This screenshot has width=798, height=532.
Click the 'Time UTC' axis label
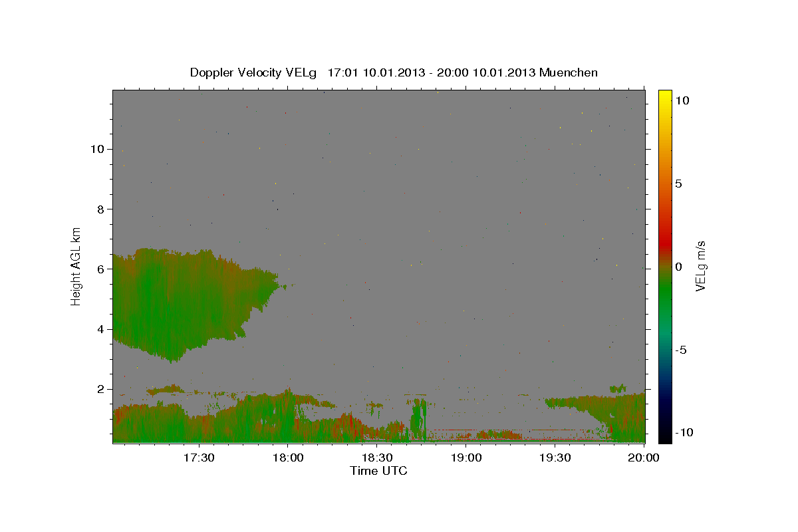378,471
